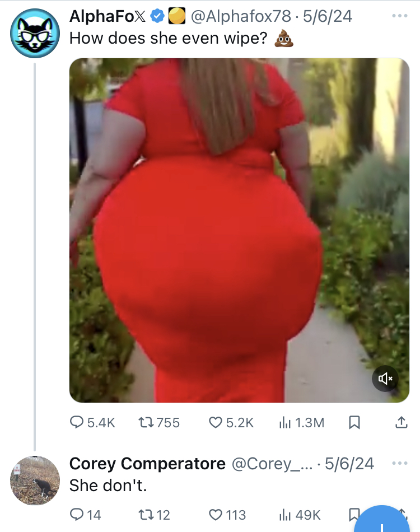Share the AlphaFox post
This screenshot has width=420, height=532.
click(x=402, y=422)
